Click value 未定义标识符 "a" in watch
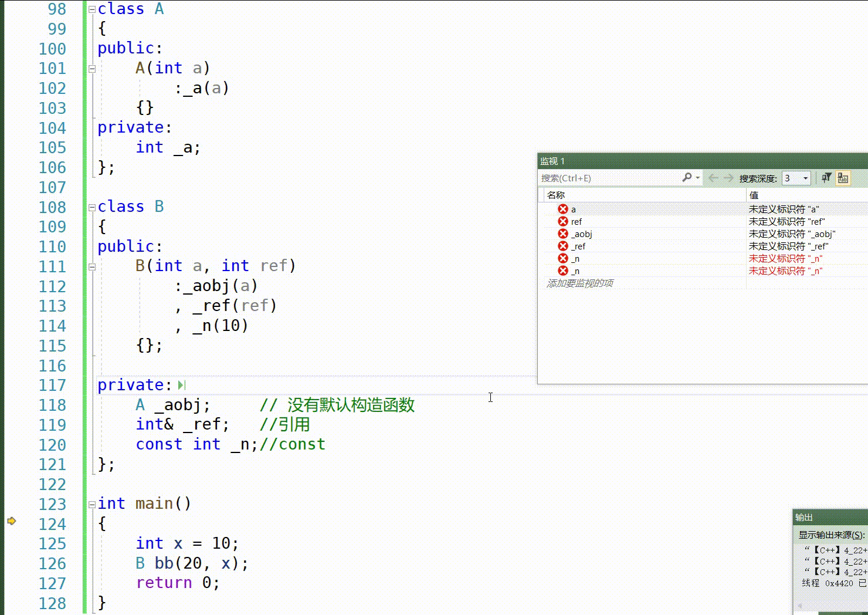The image size is (868, 615). point(784,209)
